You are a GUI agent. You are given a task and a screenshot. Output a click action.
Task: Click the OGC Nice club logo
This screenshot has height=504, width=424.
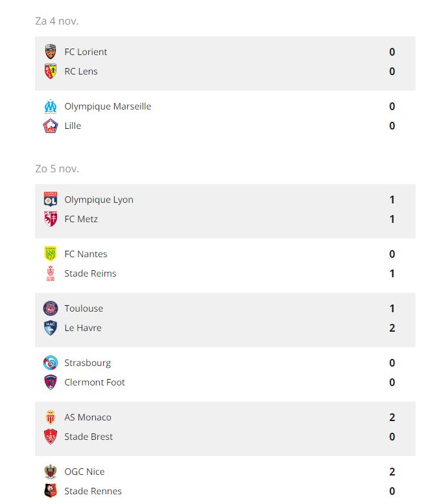pyautogui.click(x=51, y=472)
